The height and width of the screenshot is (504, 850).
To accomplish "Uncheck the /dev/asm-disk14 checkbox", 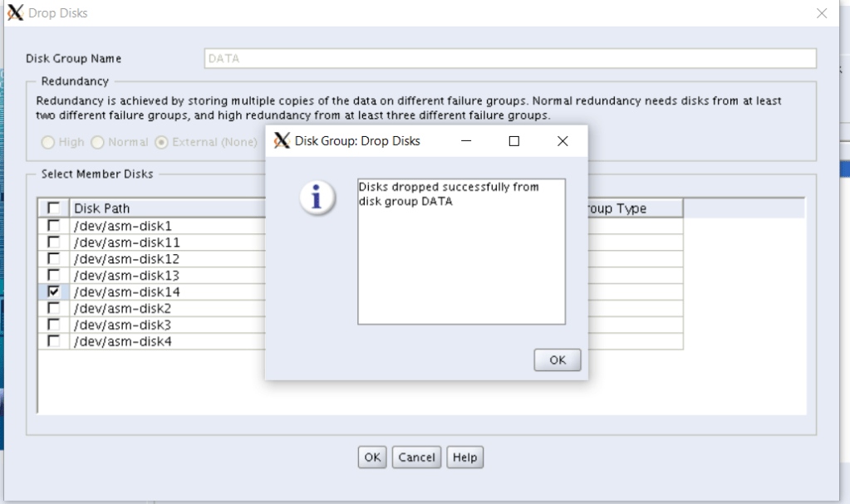I will pos(53,292).
